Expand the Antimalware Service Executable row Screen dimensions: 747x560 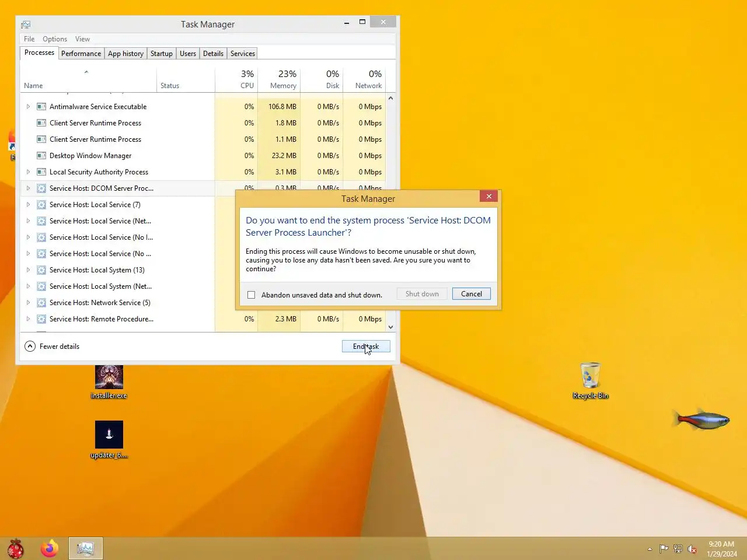[x=28, y=107]
